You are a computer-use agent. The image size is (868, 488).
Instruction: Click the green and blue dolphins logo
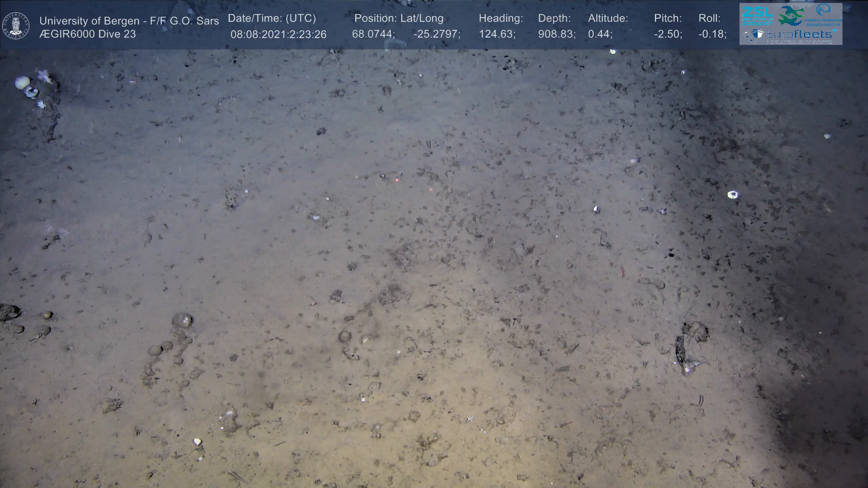coord(790,15)
